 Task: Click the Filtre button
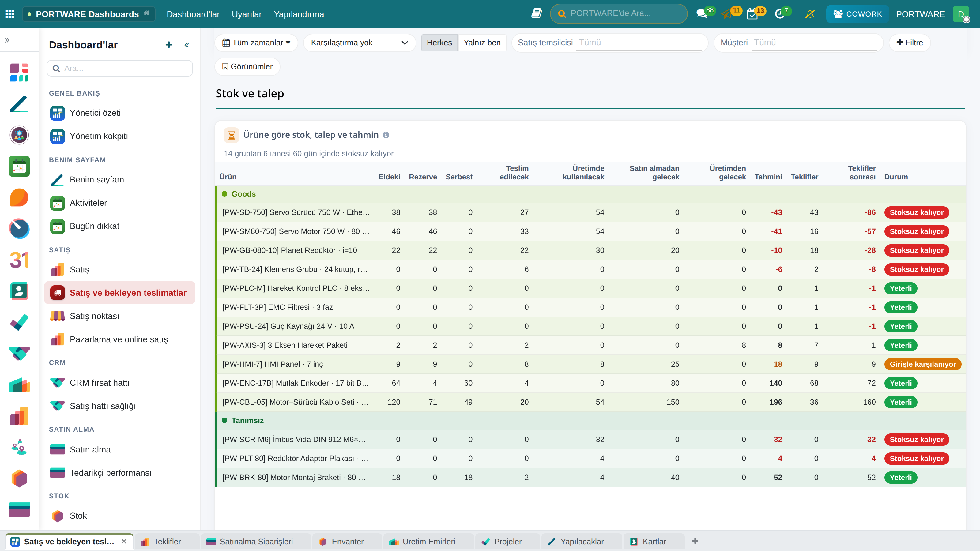click(909, 43)
